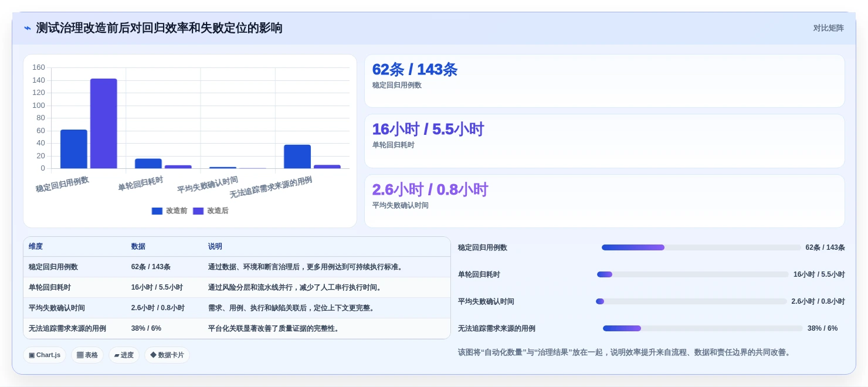Click the 16小时 / 5.5小时 table cell
This screenshot has height=387, width=868.
(157, 287)
